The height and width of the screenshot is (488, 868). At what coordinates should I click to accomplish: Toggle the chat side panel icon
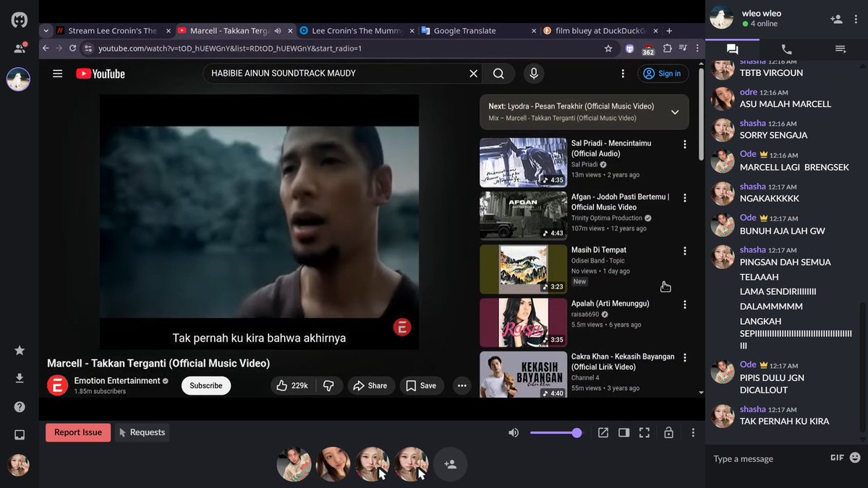[x=624, y=433]
